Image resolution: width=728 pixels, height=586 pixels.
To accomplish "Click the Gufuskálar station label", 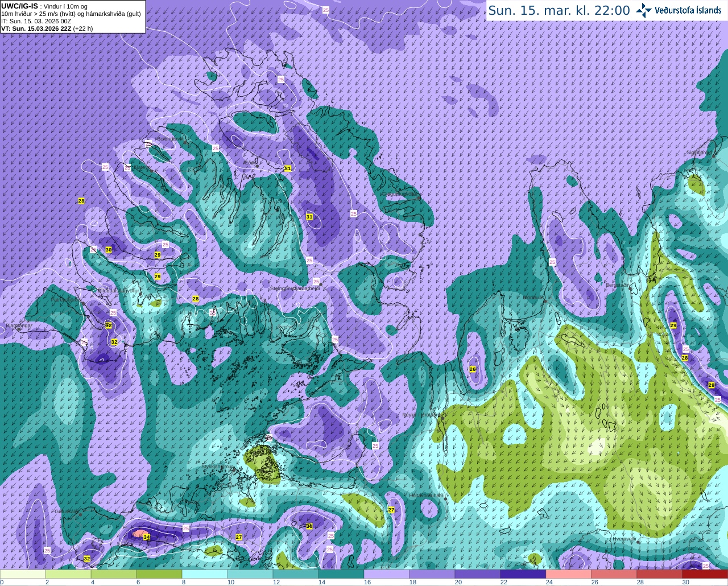I will tap(67, 511).
